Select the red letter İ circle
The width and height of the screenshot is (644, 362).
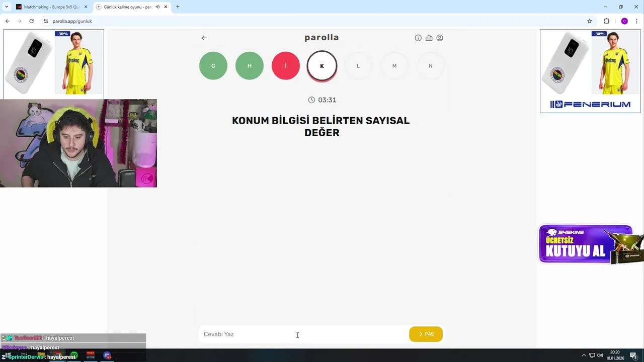(x=286, y=66)
